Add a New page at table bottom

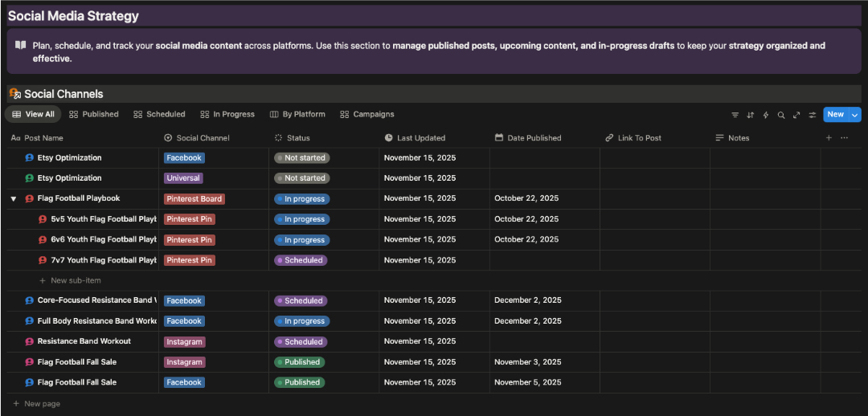click(42, 404)
